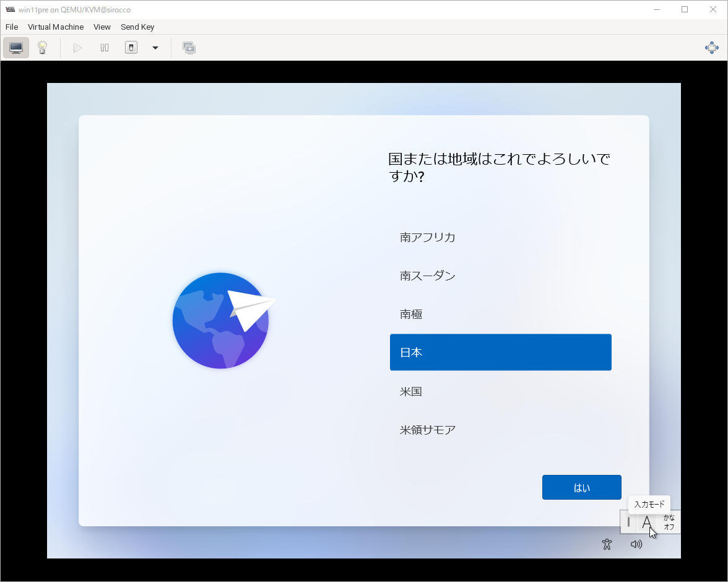Click the virt-manager title bar app icon
The width and height of the screenshot is (728, 582).
click(10, 9)
